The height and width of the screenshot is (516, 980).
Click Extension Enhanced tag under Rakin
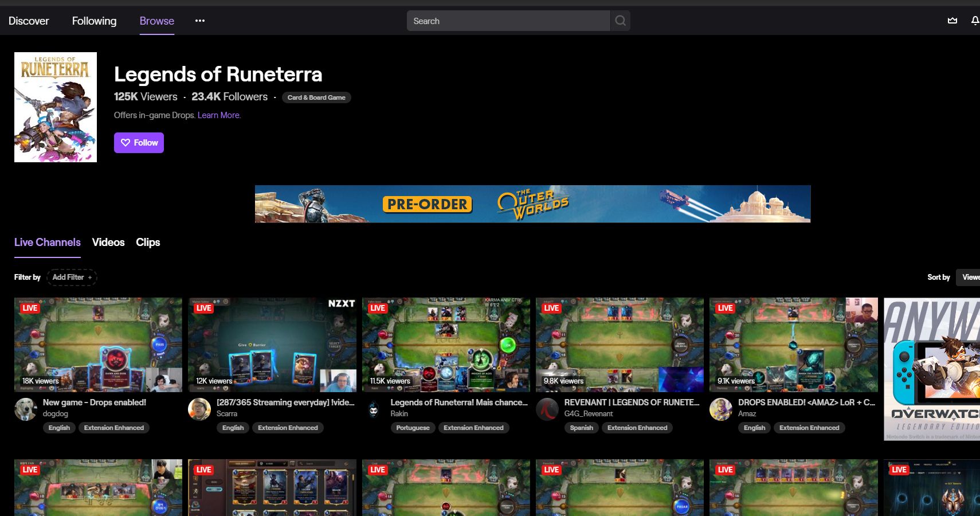click(473, 428)
